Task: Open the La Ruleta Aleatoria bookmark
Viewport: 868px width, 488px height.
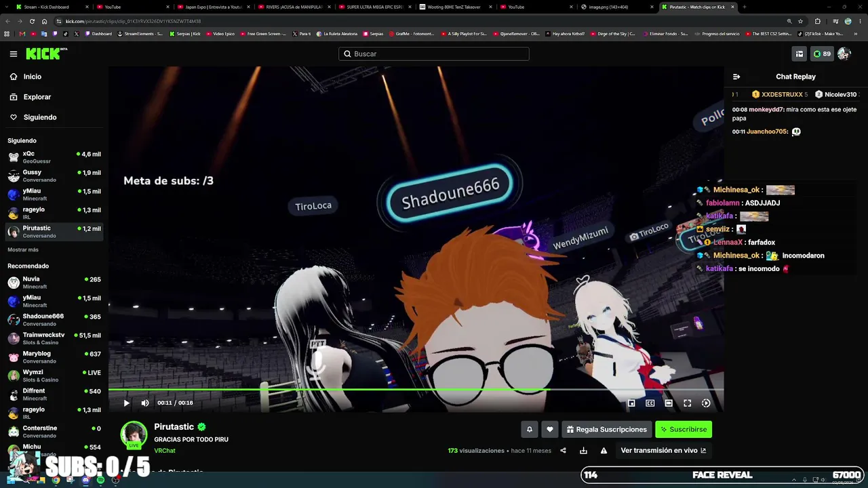Action: [x=337, y=34]
